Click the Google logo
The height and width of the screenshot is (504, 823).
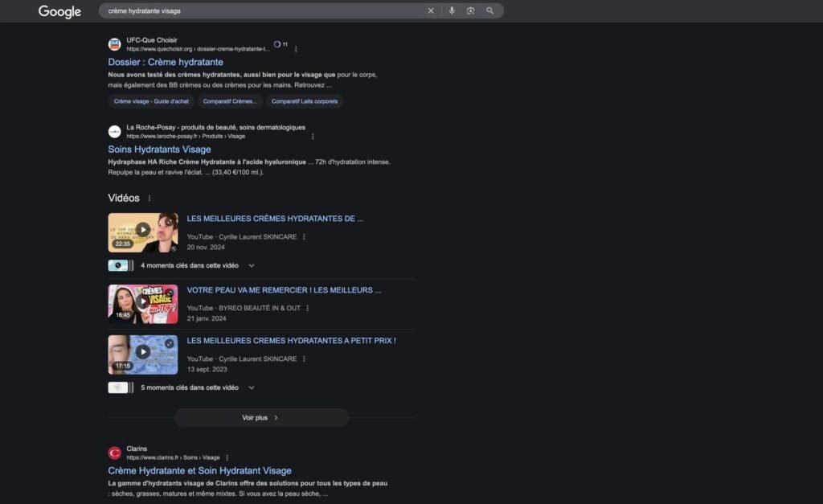(59, 11)
